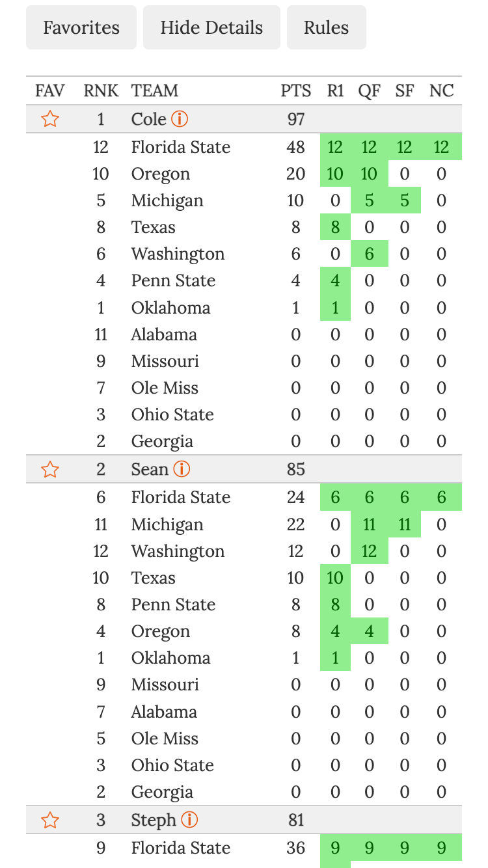Favorite Steph with the star icon

click(x=50, y=820)
